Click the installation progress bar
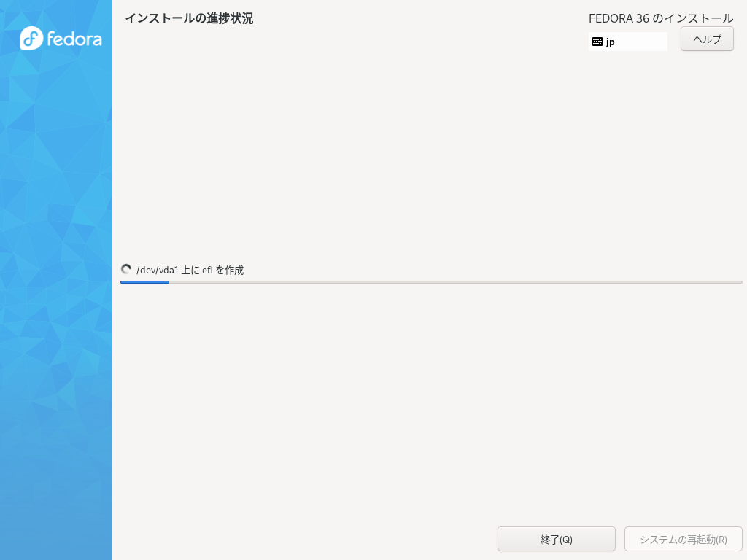The image size is (747, 560). [x=431, y=282]
